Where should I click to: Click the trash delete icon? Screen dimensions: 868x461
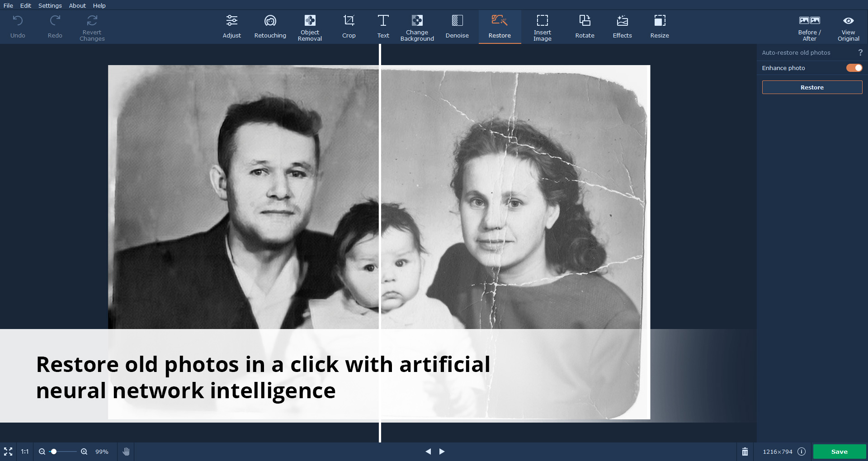click(745, 452)
